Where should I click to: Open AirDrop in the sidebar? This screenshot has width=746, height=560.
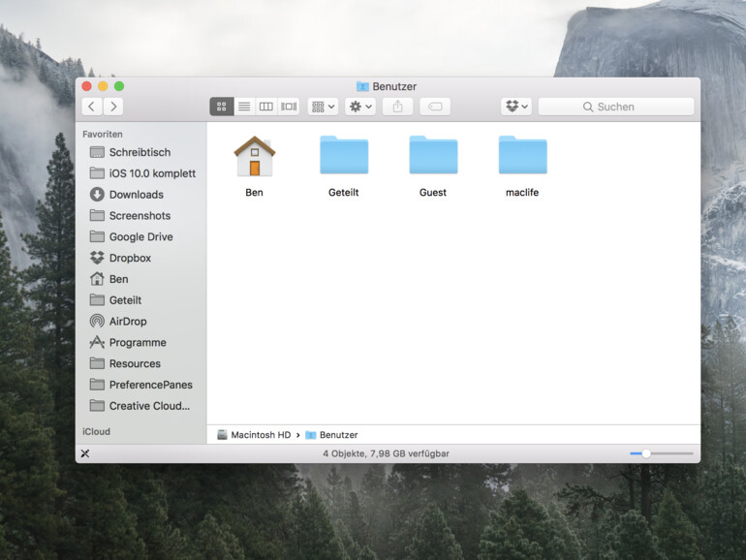coord(140,321)
